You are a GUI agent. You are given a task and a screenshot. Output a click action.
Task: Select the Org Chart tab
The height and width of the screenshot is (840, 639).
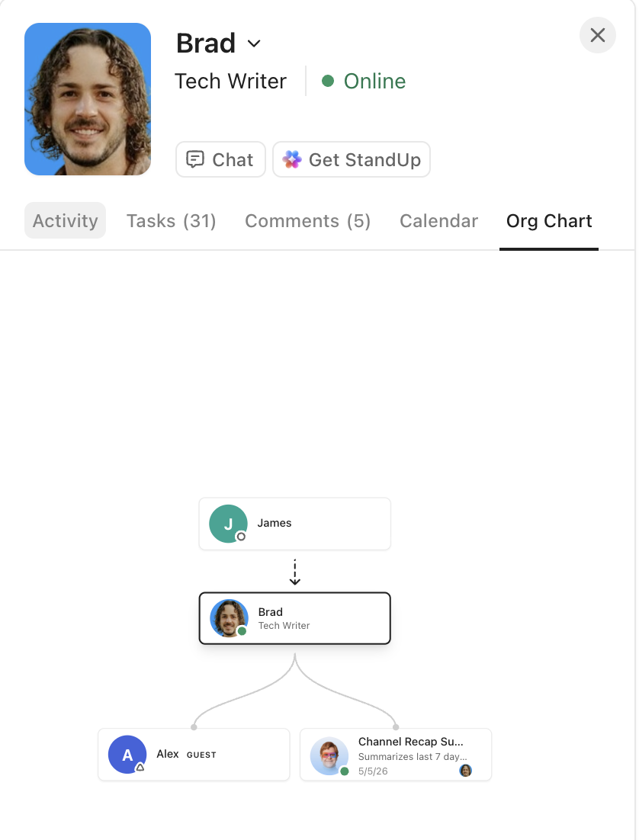(x=549, y=221)
